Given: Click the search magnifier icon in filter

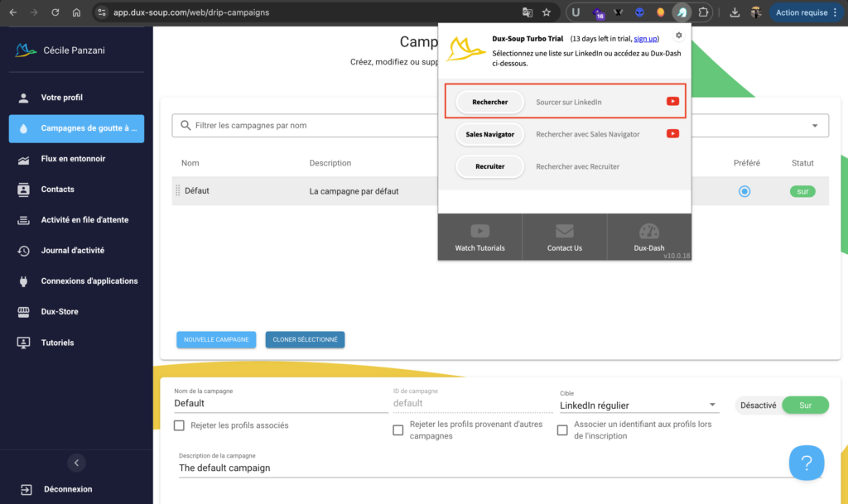Looking at the screenshot, I should click(x=185, y=125).
